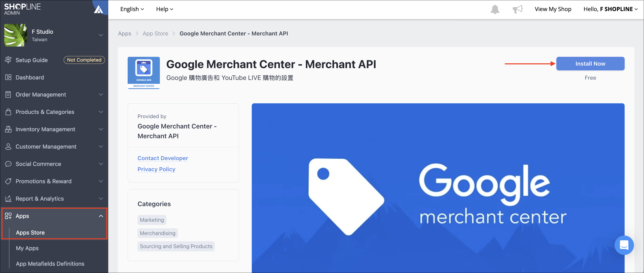Expand Social Commerce chevron

101,164
